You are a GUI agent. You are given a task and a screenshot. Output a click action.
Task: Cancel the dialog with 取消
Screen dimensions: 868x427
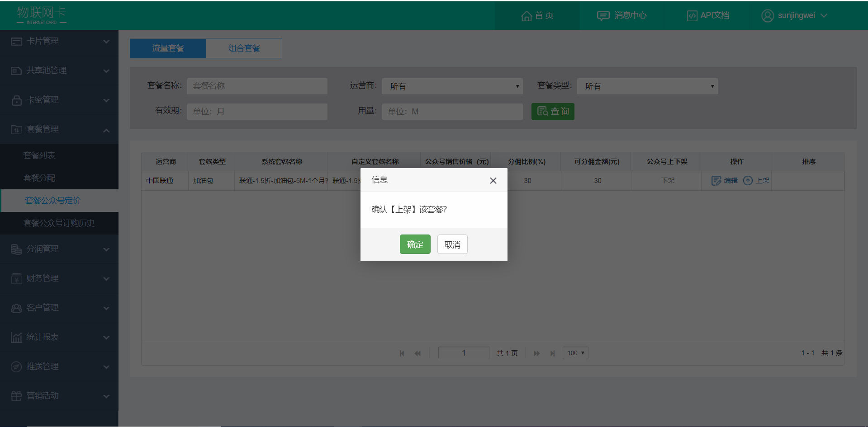coord(452,244)
